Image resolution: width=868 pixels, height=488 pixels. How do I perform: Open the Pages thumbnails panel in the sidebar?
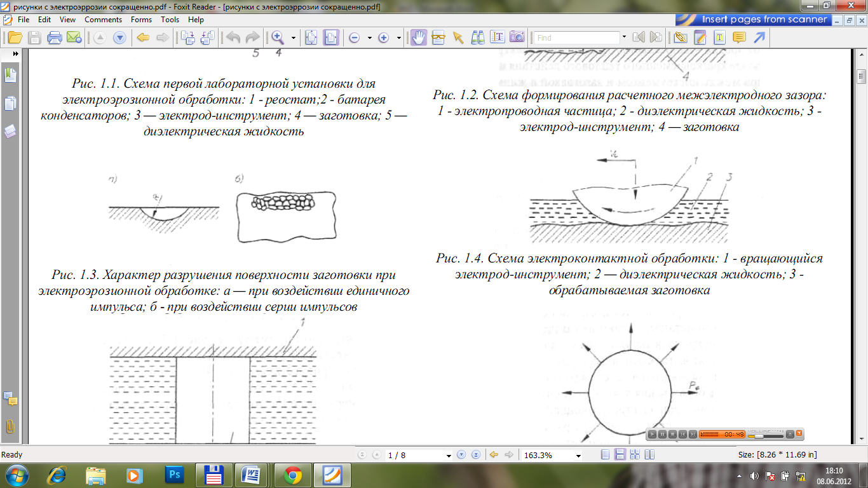[10, 103]
